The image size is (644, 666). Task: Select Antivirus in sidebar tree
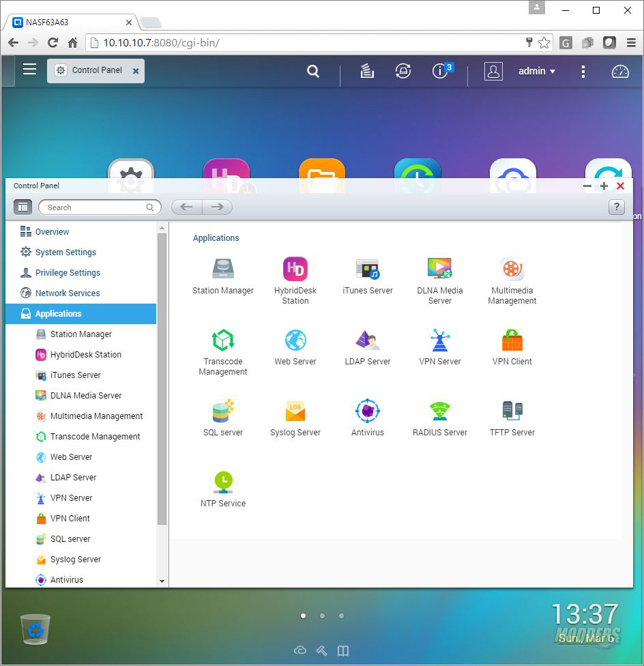80,579
